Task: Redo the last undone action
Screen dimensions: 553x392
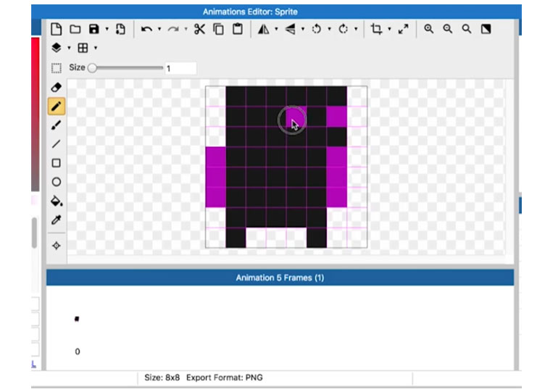Action: (x=172, y=29)
